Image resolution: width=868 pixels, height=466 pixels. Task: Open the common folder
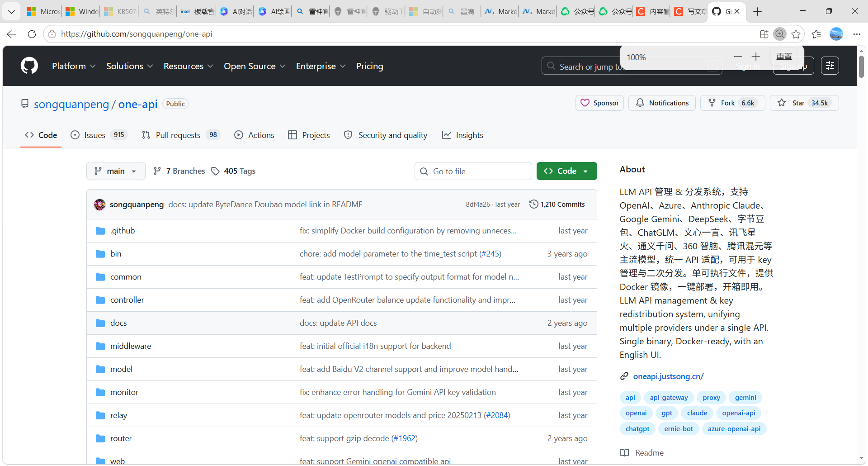(126, 277)
